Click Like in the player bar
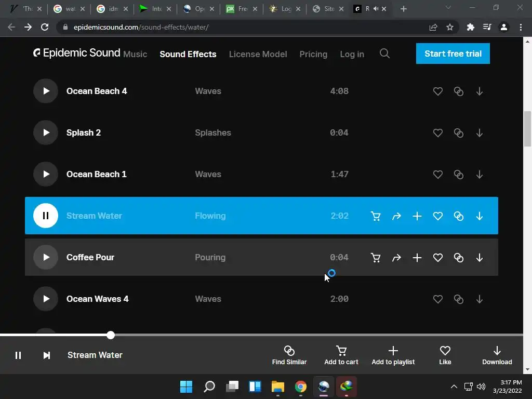 tap(445, 355)
